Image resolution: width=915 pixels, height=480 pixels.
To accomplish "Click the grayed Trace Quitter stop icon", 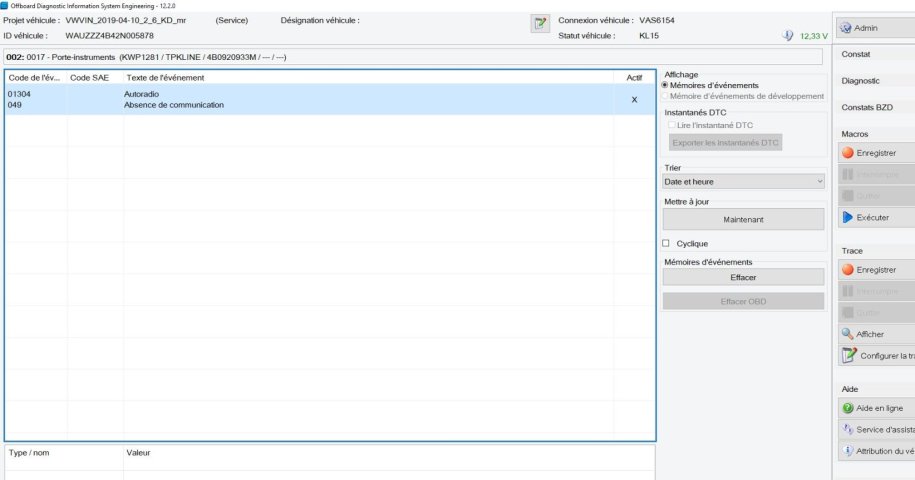I will 848,313.
